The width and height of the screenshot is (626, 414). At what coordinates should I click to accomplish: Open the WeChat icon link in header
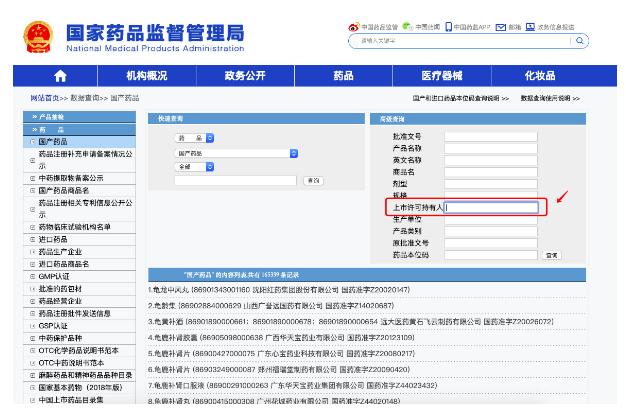(407, 26)
